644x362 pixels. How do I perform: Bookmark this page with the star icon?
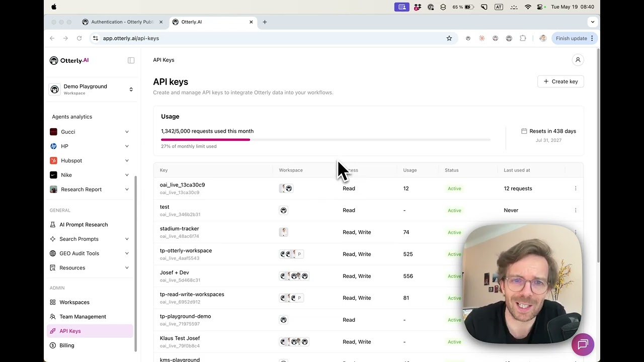[449, 38]
